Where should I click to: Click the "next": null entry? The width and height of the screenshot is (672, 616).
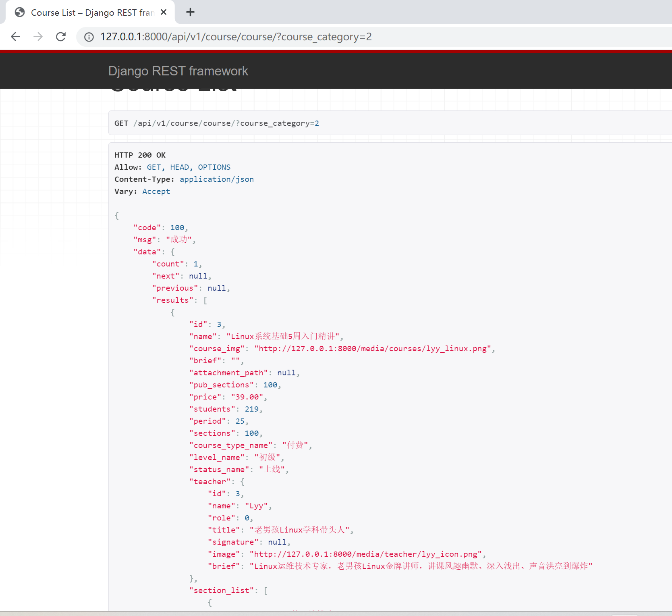(182, 276)
